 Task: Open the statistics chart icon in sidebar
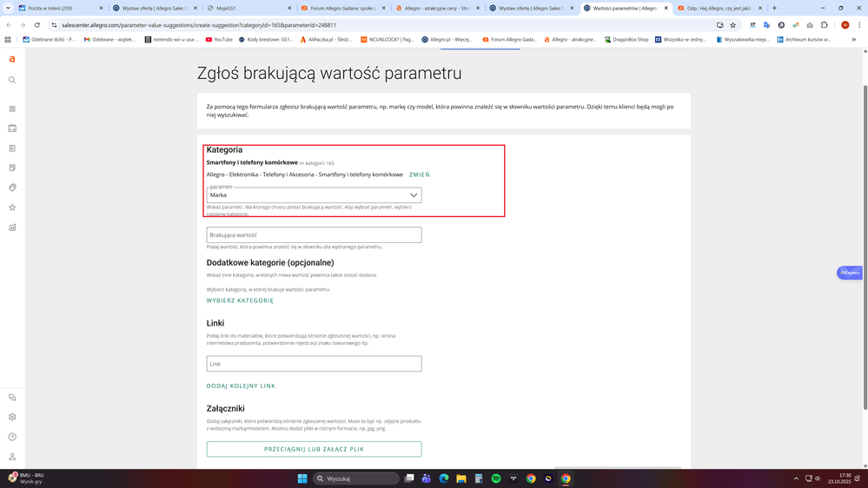click(12, 228)
